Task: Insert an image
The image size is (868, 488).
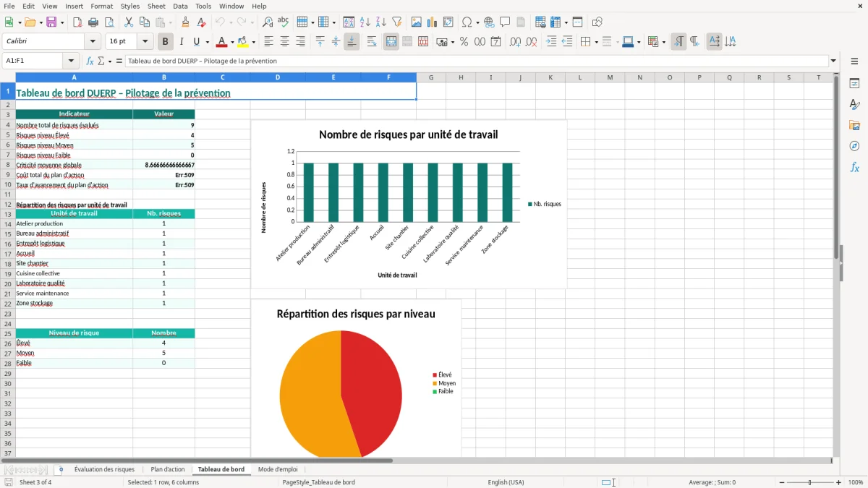Action: point(417,22)
